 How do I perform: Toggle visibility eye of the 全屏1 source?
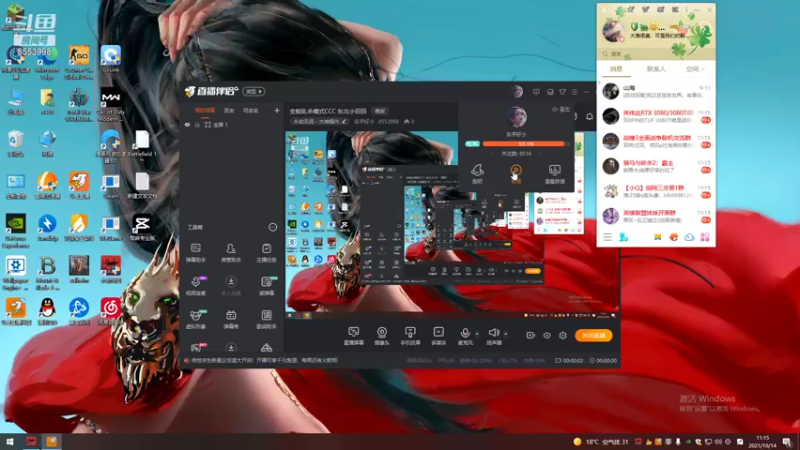tap(187, 124)
